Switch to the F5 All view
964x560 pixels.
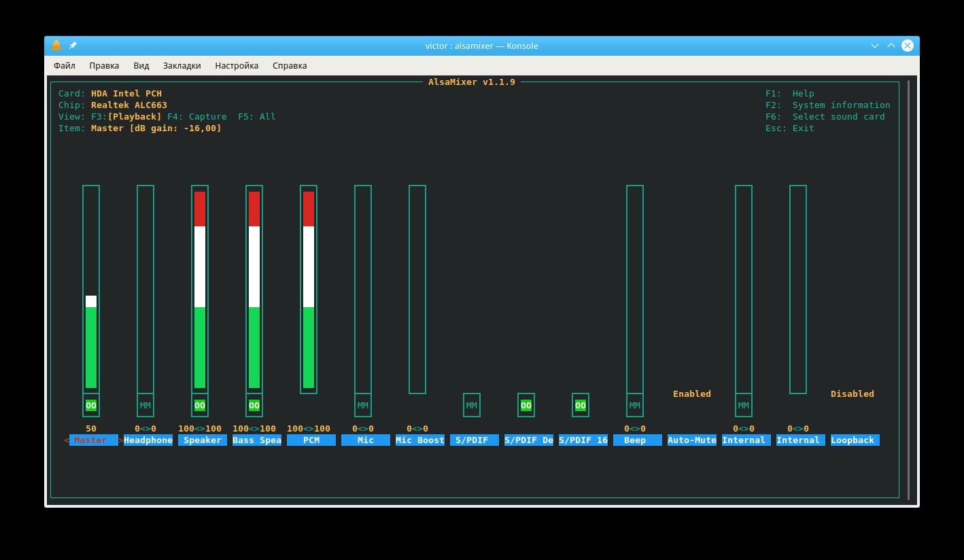[257, 117]
